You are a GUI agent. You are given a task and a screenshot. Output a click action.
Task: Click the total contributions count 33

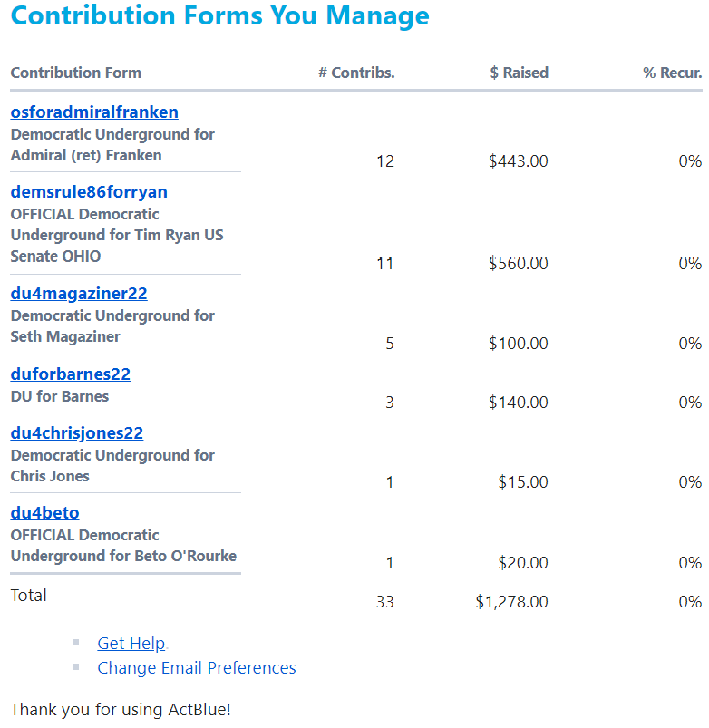click(384, 602)
